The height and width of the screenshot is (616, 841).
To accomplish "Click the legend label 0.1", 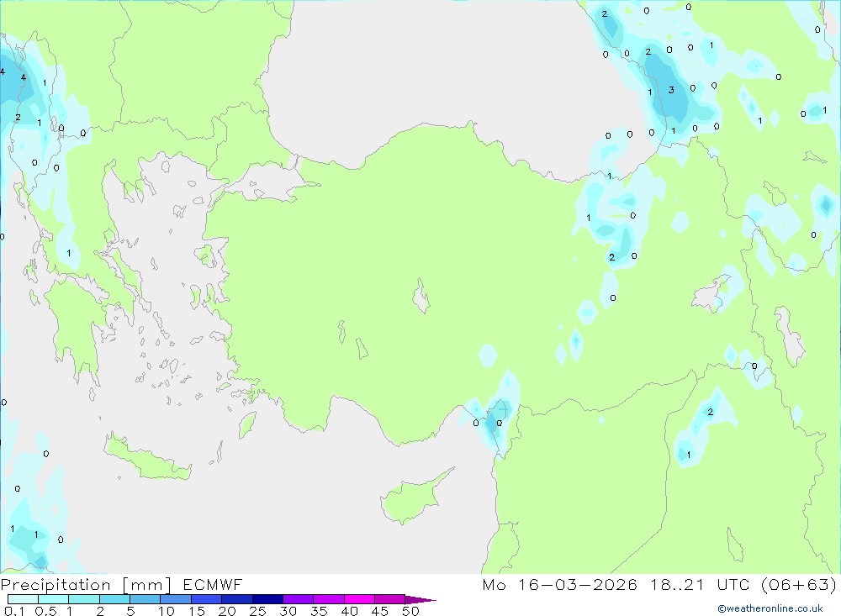I will pyautogui.click(x=14, y=611).
